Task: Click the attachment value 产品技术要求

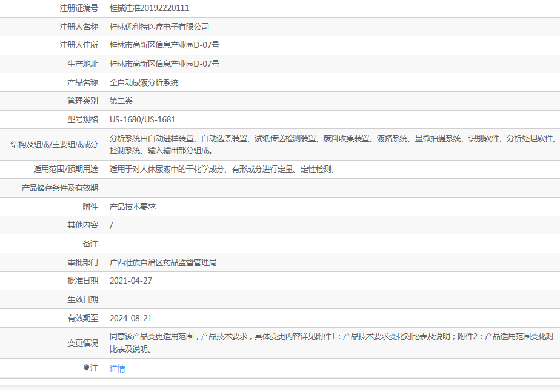Action: point(133,207)
